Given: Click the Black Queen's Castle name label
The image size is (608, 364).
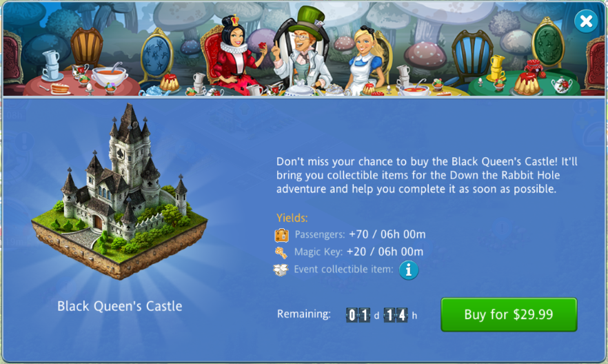Looking at the screenshot, I should coord(120,306).
